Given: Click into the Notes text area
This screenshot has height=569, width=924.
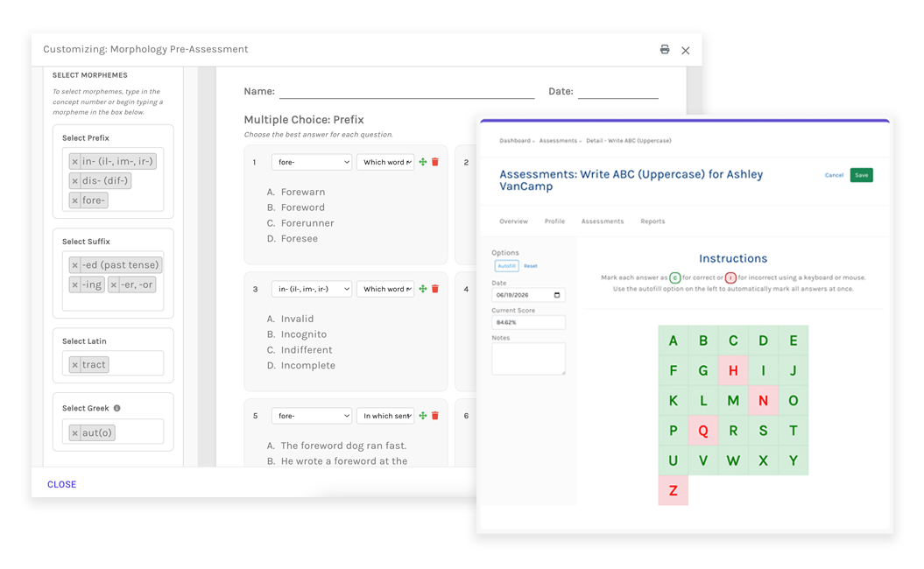Looking at the screenshot, I should point(529,359).
